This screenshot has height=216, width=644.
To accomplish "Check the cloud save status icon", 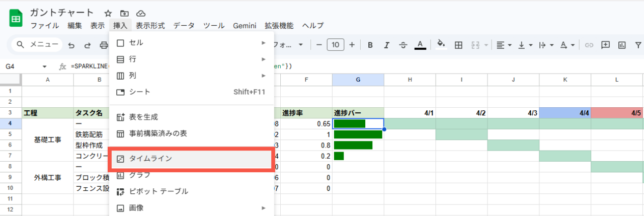I will click(x=141, y=13).
